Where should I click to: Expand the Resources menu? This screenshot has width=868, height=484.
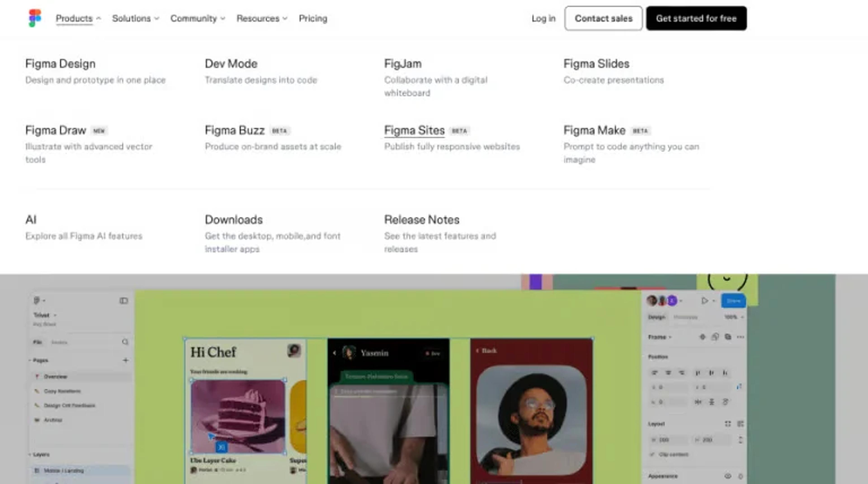point(262,18)
